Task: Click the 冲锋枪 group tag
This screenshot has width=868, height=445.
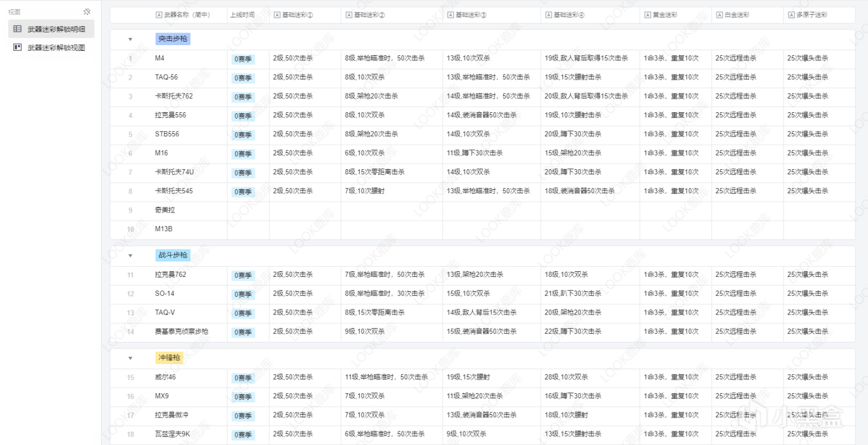Action: pos(169,358)
